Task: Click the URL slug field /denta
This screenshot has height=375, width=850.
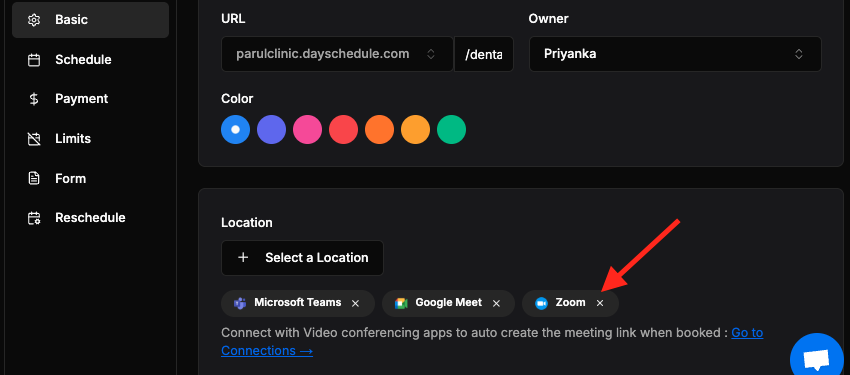Action: pyautogui.click(x=484, y=54)
